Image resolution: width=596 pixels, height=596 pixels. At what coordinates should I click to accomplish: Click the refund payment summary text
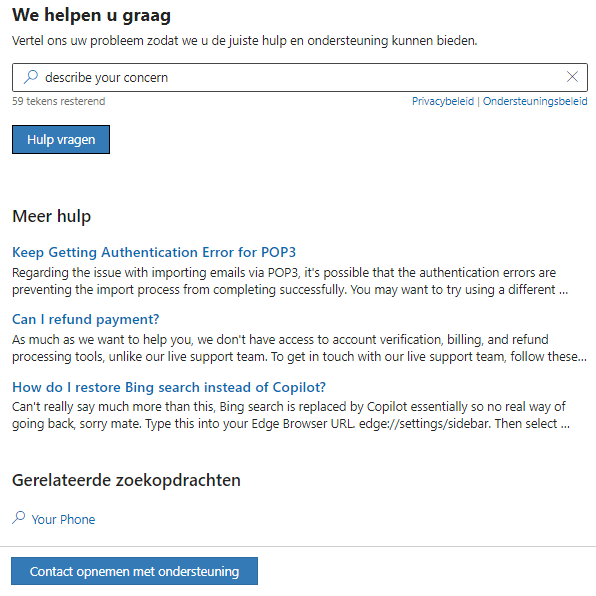click(x=299, y=348)
